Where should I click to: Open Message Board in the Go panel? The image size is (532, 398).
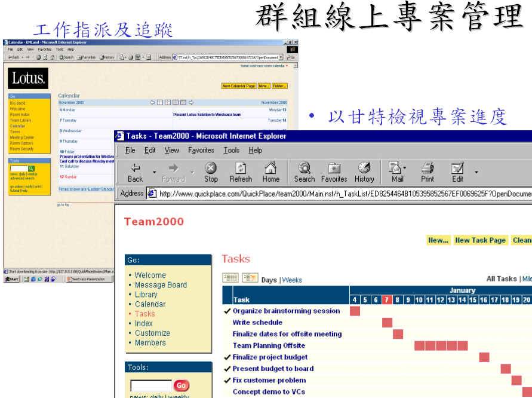(x=161, y=285)
